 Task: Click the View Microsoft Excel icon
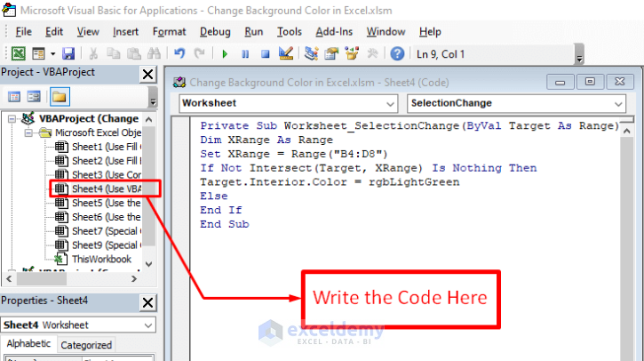click(x=18, y=54)
